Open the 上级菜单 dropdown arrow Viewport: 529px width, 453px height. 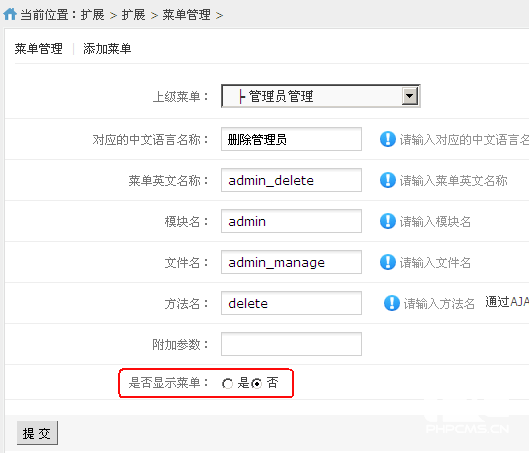[x=410, y=96]
